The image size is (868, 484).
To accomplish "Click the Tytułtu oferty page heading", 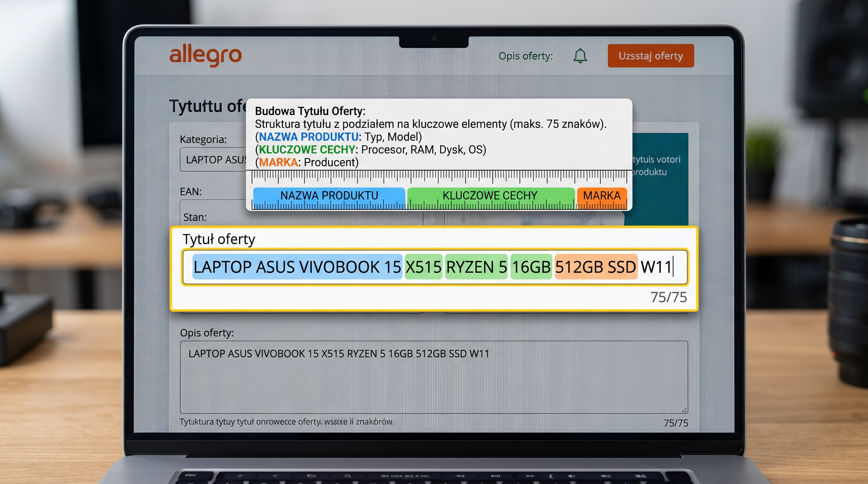I will (208, 106).
